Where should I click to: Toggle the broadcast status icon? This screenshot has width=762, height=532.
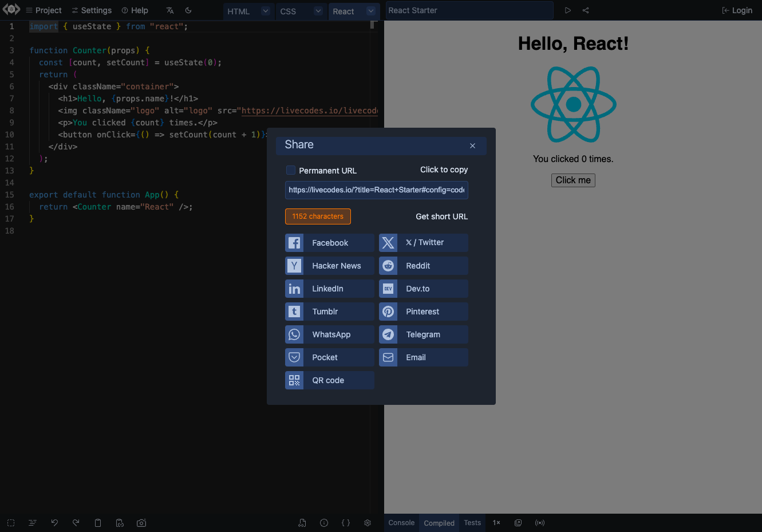(540, 523)
